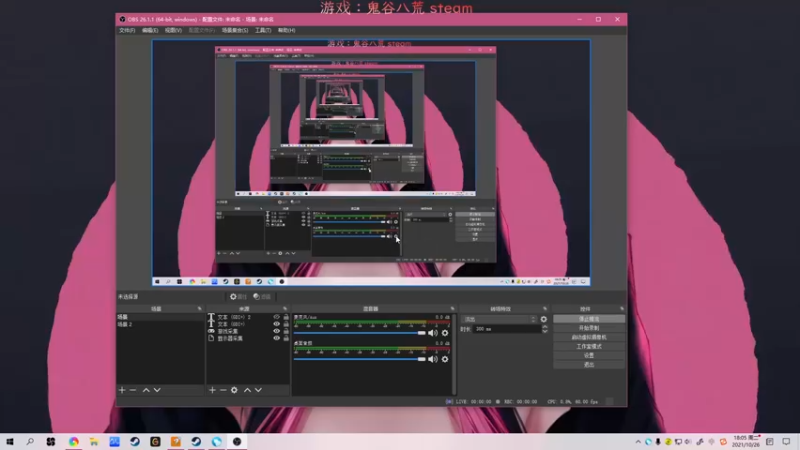Click the mixer panel vertical scrollbar

coord(454,354)
